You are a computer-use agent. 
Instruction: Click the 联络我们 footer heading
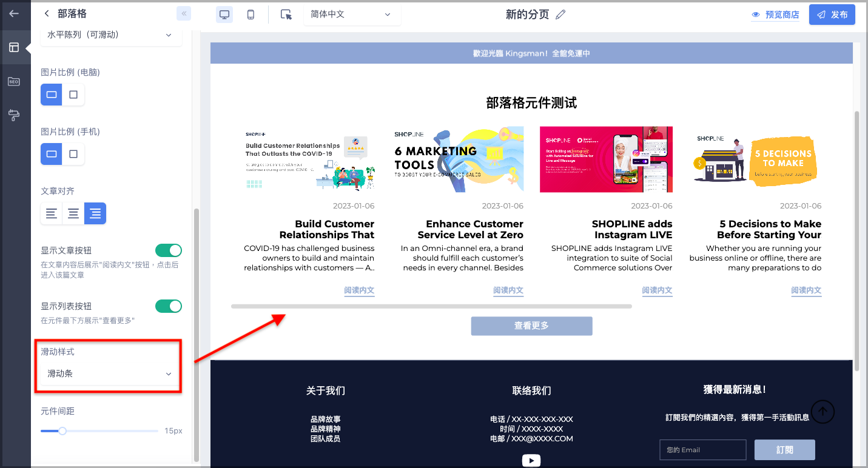pyautogui.click(x=531, y=390)
